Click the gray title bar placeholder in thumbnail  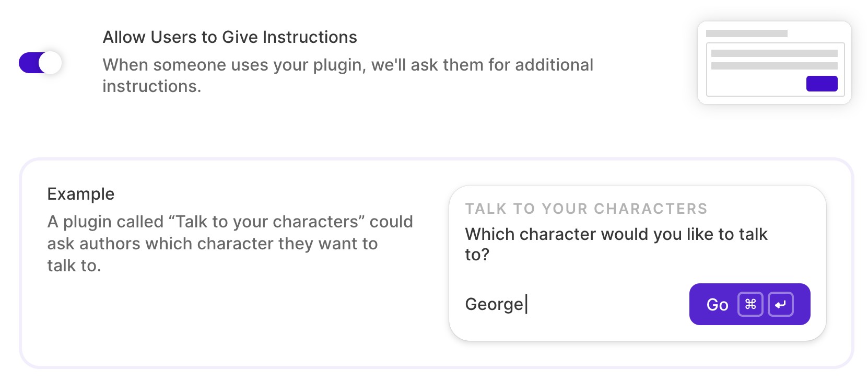[746, 33]
